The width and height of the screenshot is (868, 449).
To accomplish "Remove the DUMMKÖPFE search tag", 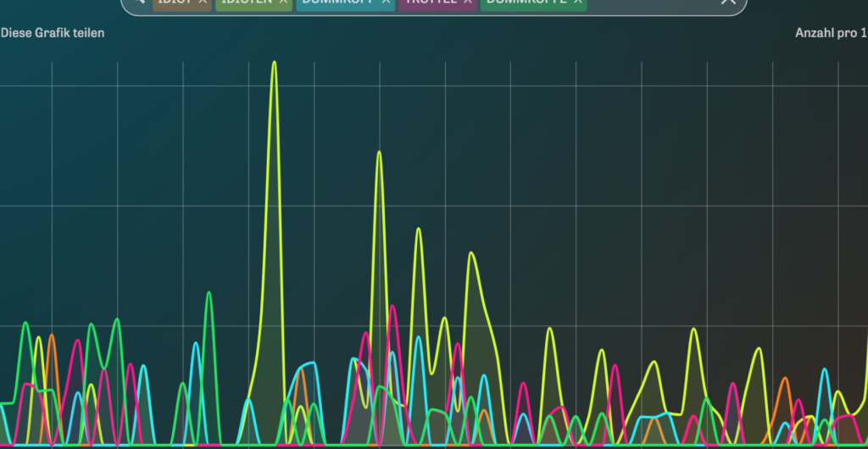I will [577, 3].
